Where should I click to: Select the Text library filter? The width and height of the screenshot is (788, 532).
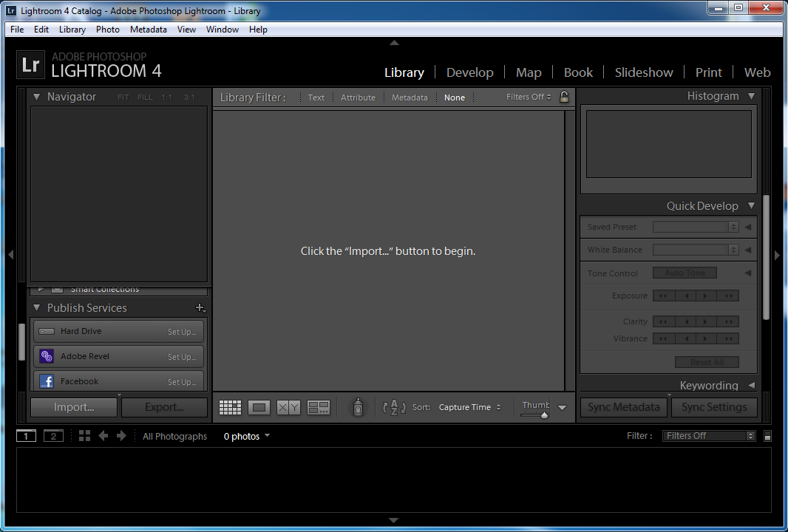point(316,98)
